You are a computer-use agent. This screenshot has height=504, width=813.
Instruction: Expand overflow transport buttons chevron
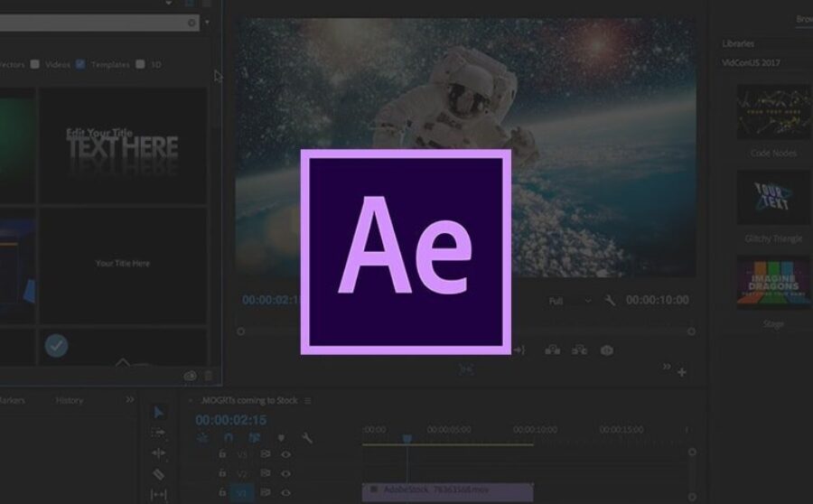pyautogui.click(x=667, y=367)
